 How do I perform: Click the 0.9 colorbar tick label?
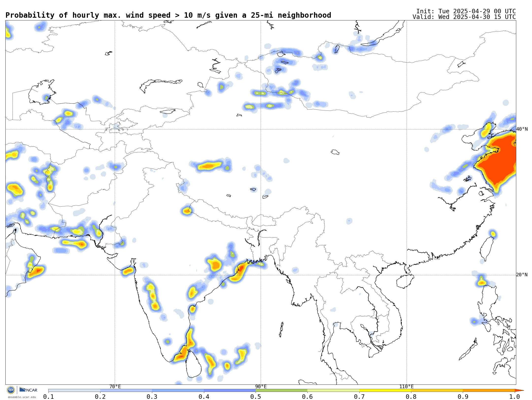coord(463,397)
